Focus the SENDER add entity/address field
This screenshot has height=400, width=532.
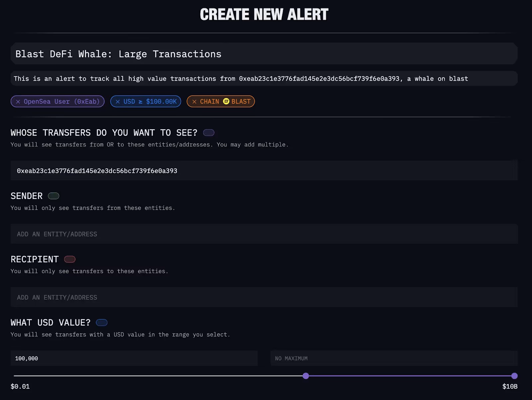click(264, 234)
